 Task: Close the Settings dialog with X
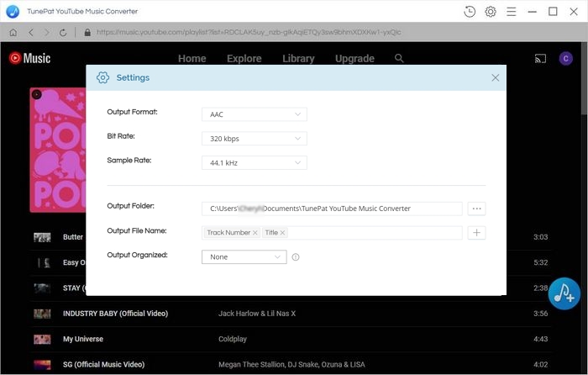495,77
